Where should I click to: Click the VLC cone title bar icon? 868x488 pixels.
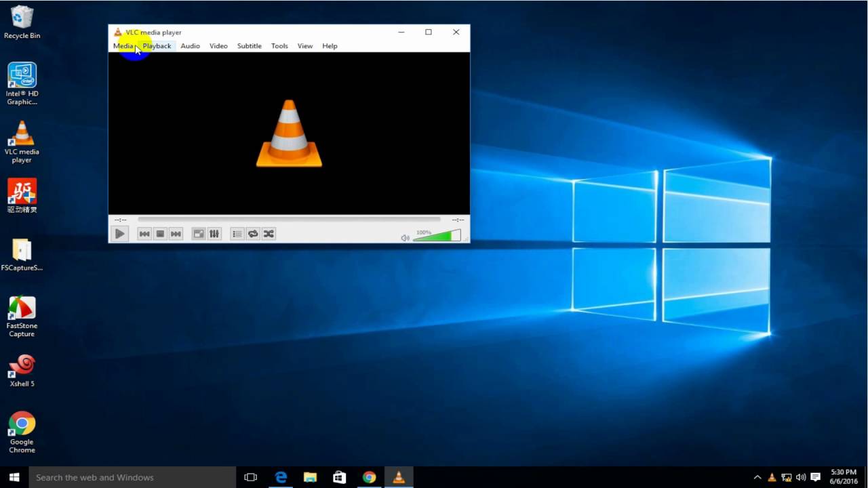tap(118, 32)
